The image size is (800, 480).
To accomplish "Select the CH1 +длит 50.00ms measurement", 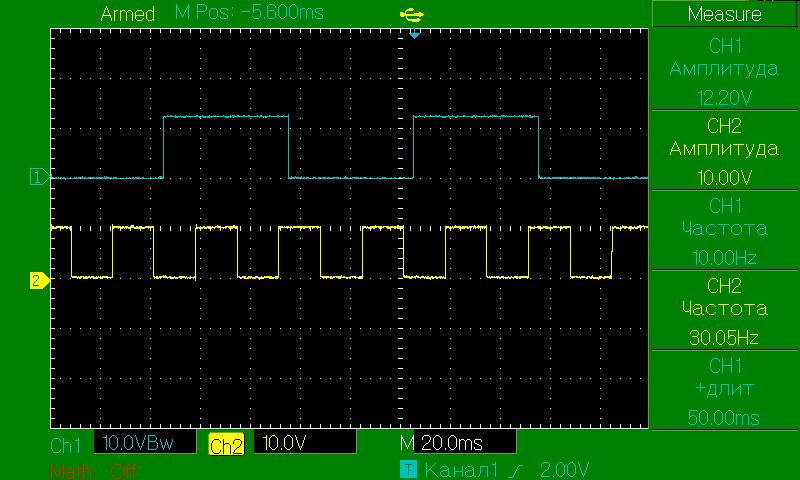I will [x=724, y=391].
